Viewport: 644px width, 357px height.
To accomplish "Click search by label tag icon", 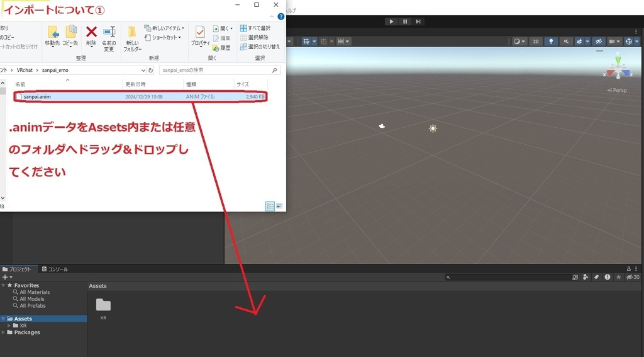I will coord(596,277).
